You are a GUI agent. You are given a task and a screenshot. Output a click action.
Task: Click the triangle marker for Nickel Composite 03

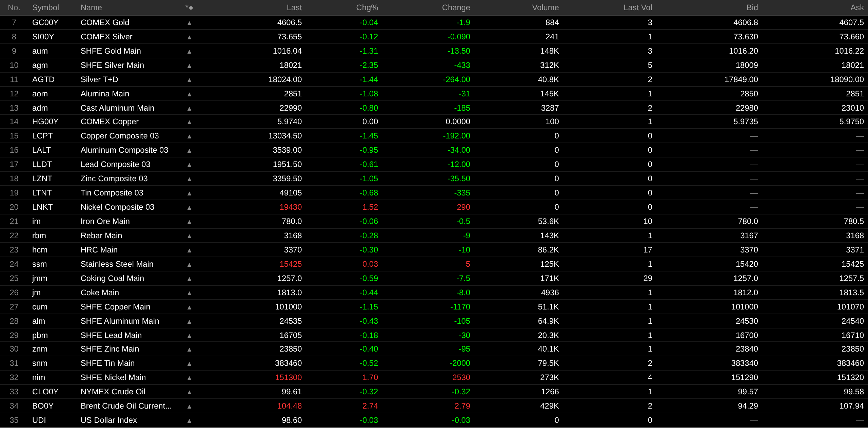[x=189, y=208]
